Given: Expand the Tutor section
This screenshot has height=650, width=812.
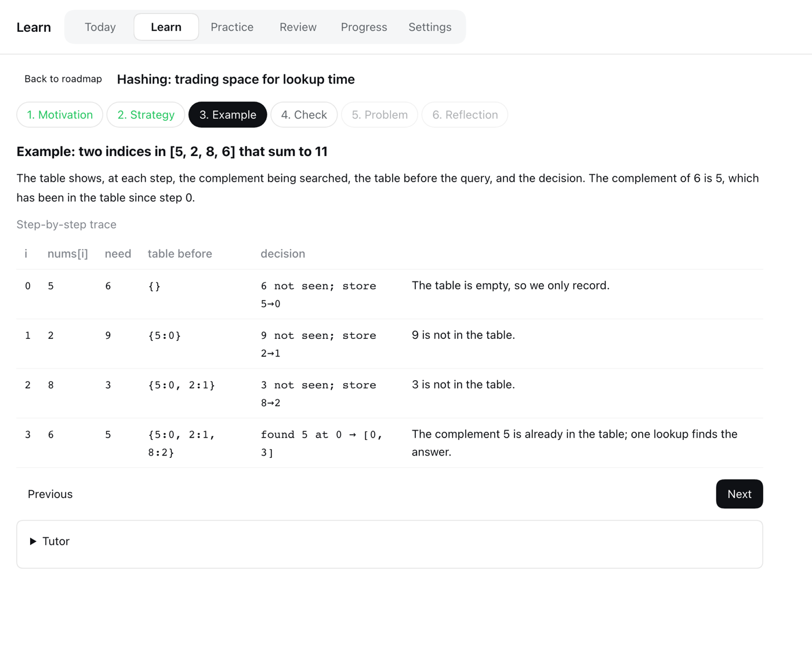Looking at the screenshot, I should pos(50,541).
